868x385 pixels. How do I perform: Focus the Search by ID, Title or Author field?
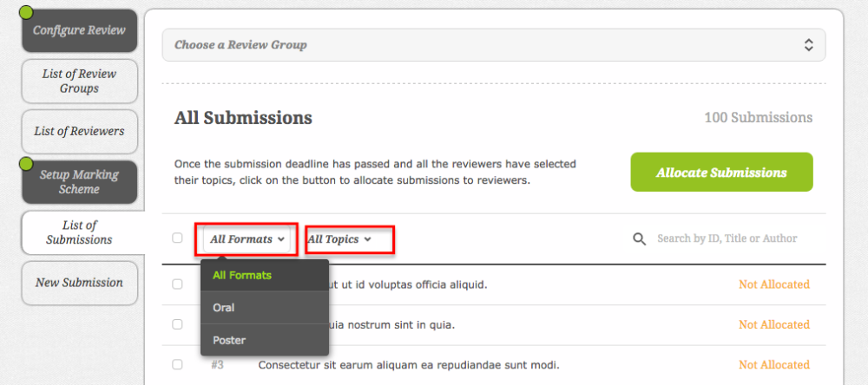(727, 238)
